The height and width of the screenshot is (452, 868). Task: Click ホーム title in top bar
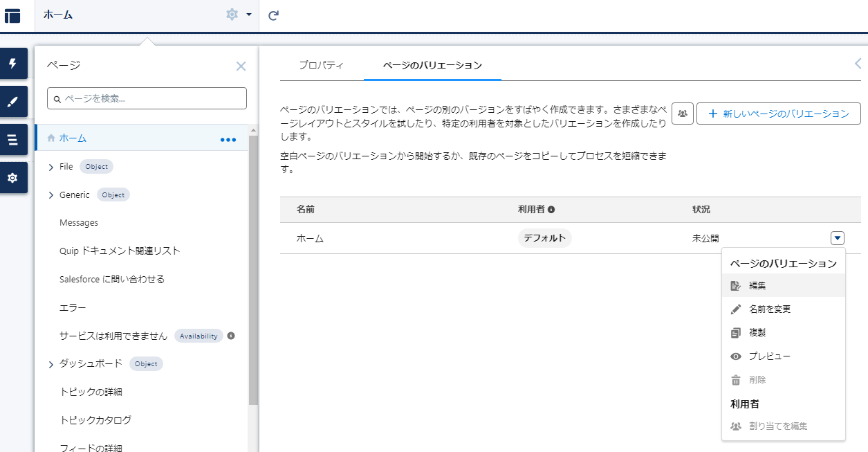[58, 15]
